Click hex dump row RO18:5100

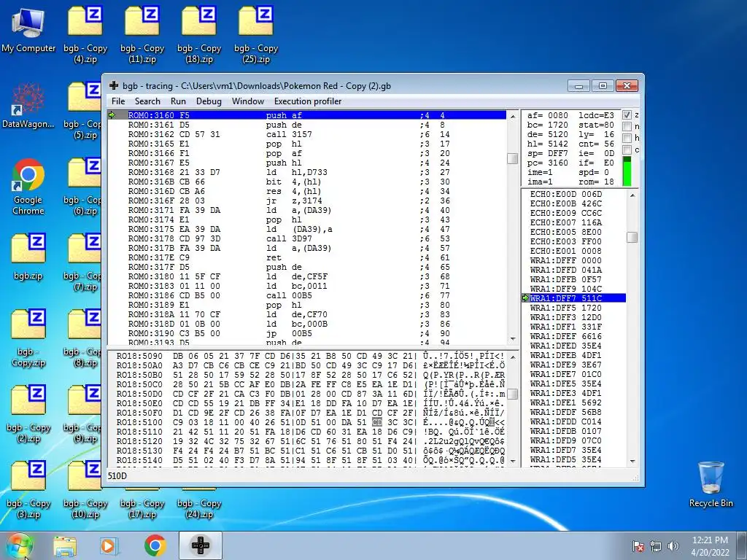(310, 422)
